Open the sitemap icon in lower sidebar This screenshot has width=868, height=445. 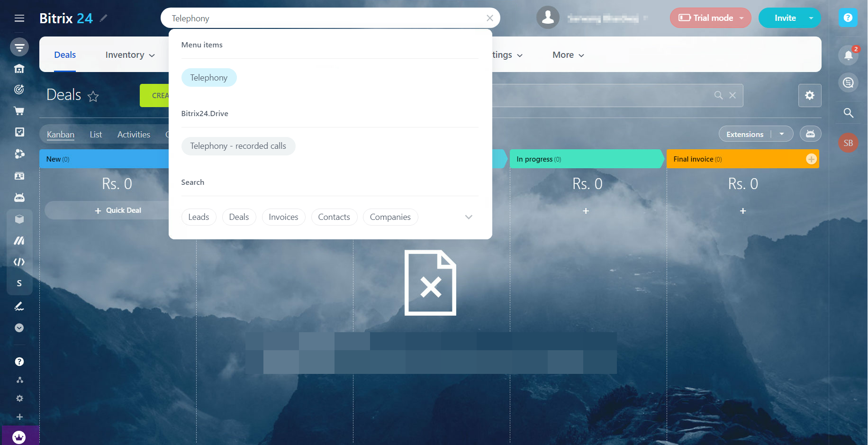click(19, 380)
